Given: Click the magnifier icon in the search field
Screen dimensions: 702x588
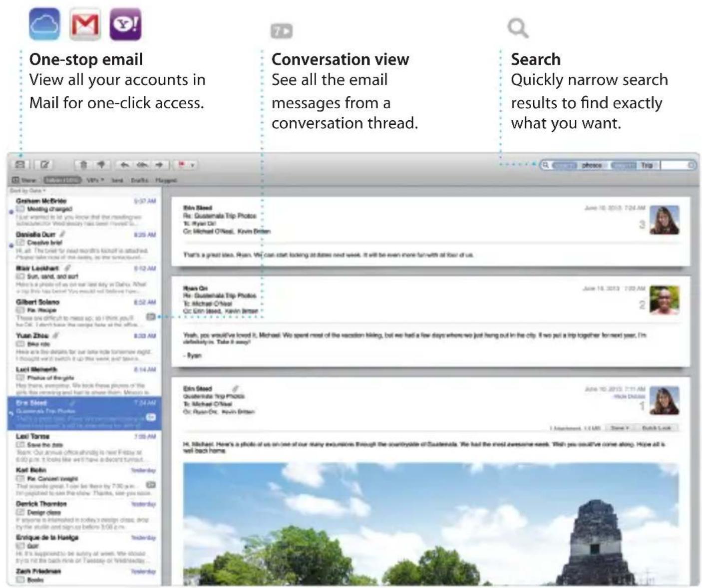Looking at the screenshot, I should pyautogui.click(x=546, y=165).
